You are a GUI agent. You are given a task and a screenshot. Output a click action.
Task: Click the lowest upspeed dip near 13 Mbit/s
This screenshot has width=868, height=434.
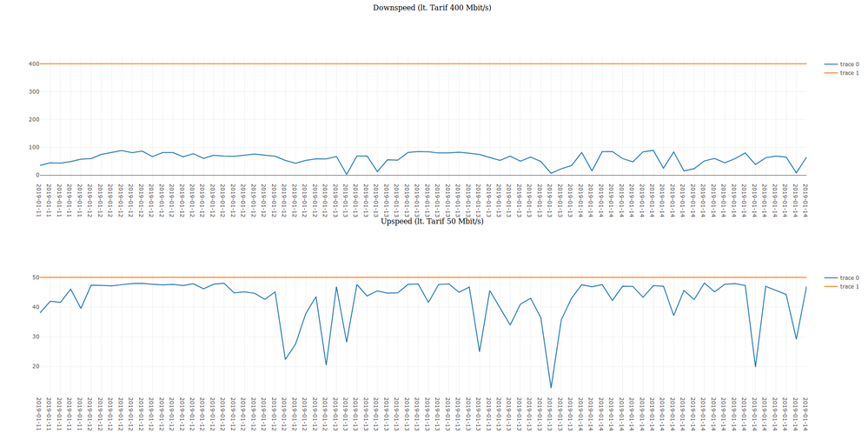pos(551,387)
